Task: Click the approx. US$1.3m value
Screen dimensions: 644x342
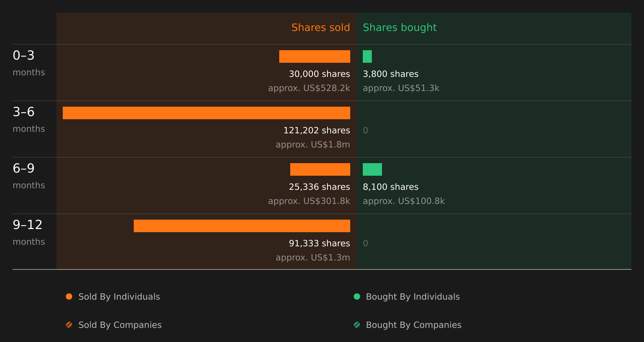Action: (313, 258)
